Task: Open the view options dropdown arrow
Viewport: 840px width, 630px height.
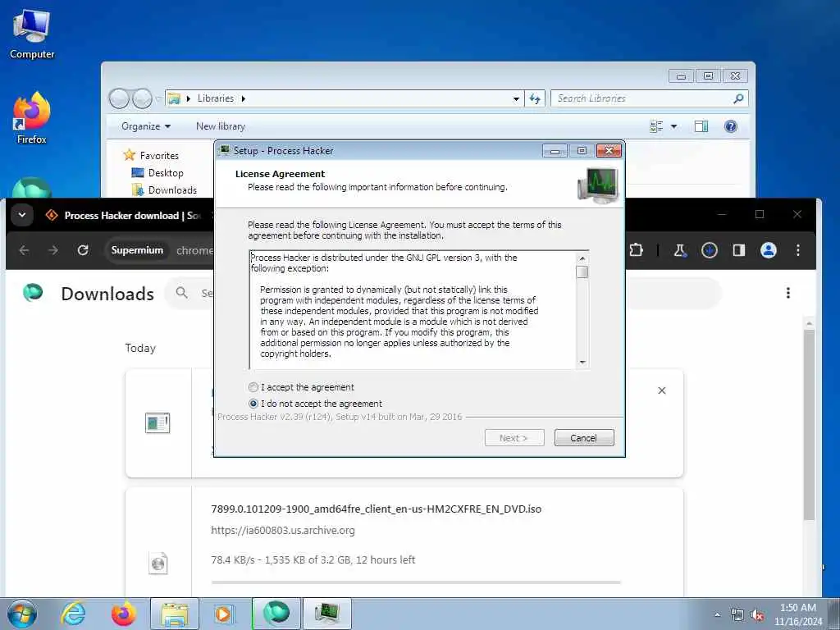Action: [674, 126]
